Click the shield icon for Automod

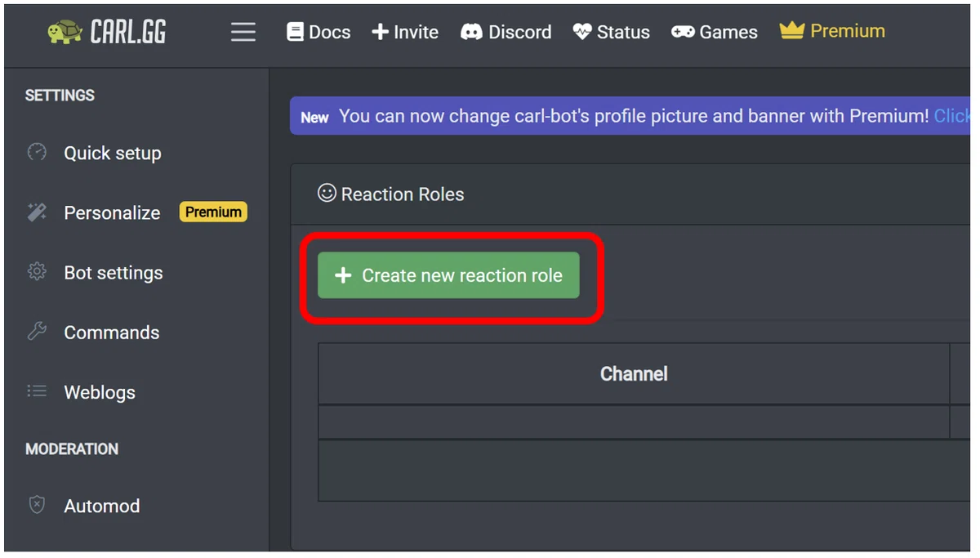pyautogui.click(x=37, y=505)
